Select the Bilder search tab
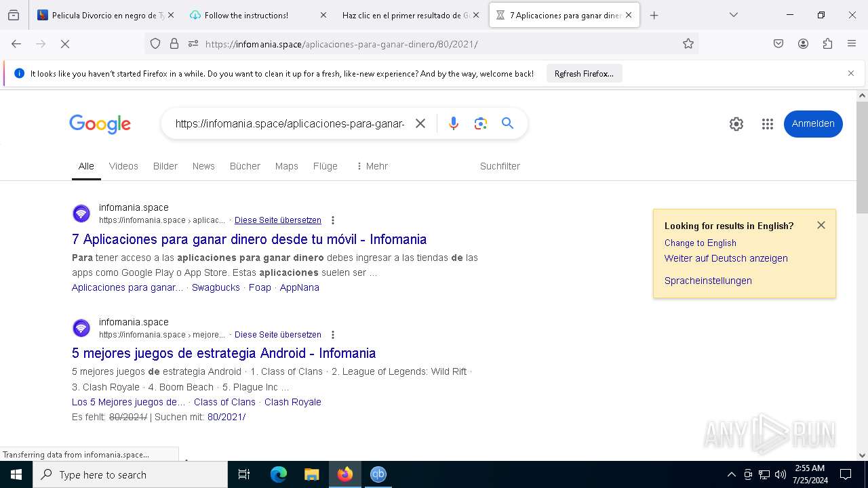This screenshot has width=868, height=488. (x=165, y=166)
